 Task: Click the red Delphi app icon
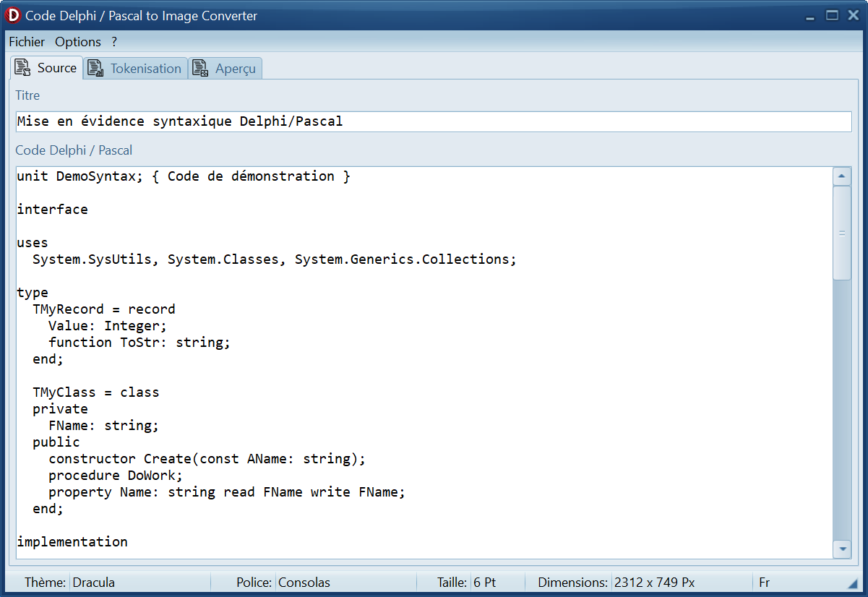13,15
